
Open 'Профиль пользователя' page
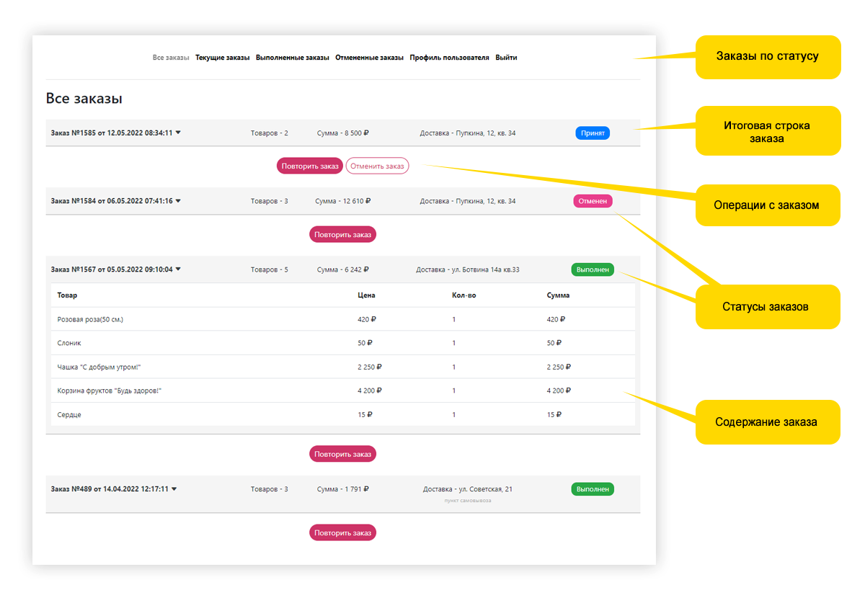tap(449, 58)
